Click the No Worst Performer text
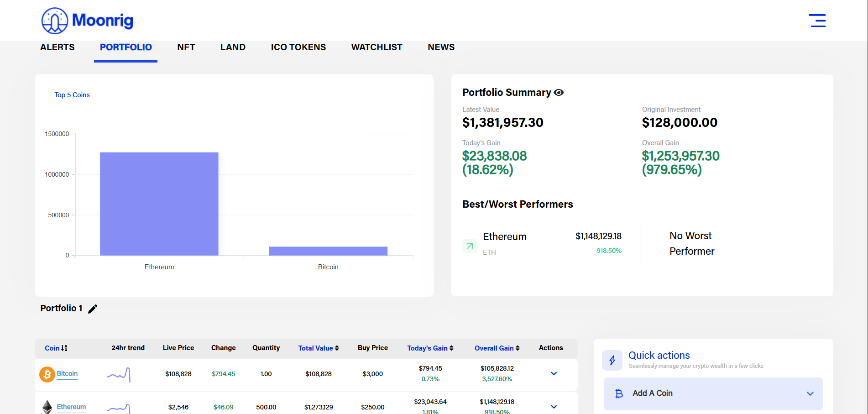 (692, 243)
